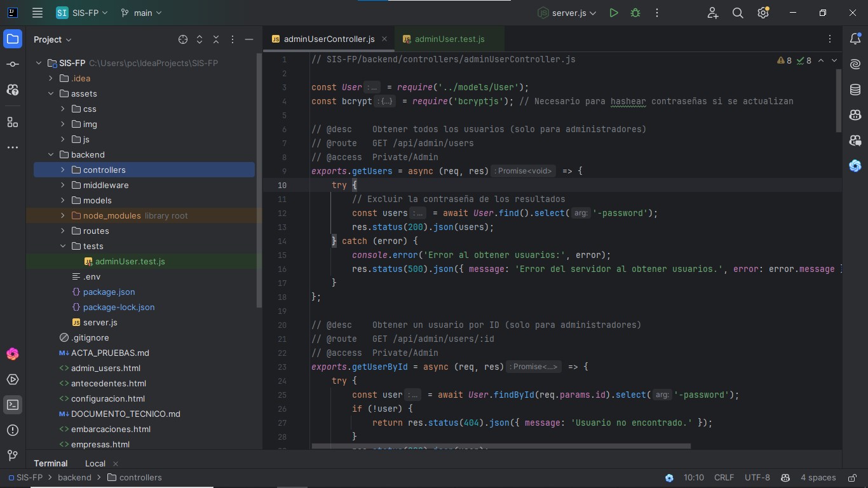This screenshot has width=868, height=488.
Task: Open the Commit tool window
Action: click(x=13, y=65)
